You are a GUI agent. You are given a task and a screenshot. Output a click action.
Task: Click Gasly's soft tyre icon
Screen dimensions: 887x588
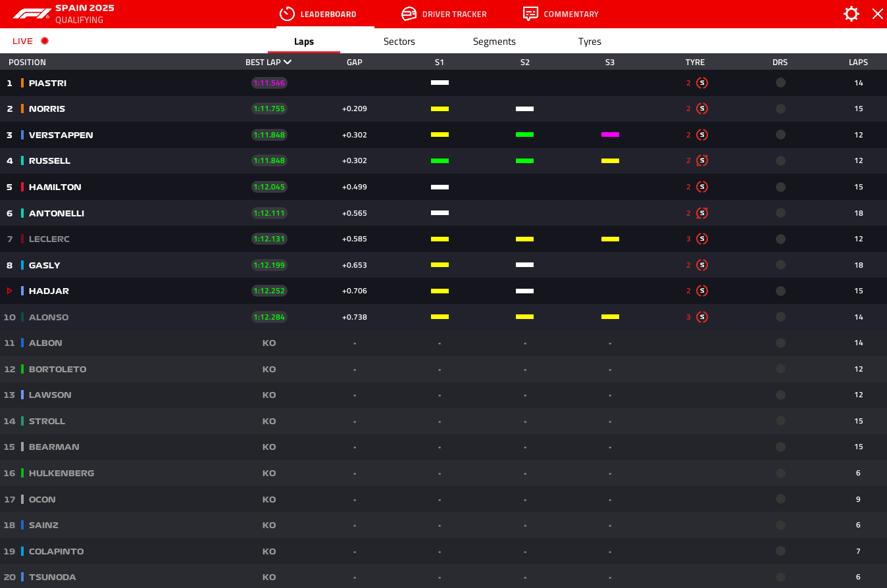tap(702, 265)
